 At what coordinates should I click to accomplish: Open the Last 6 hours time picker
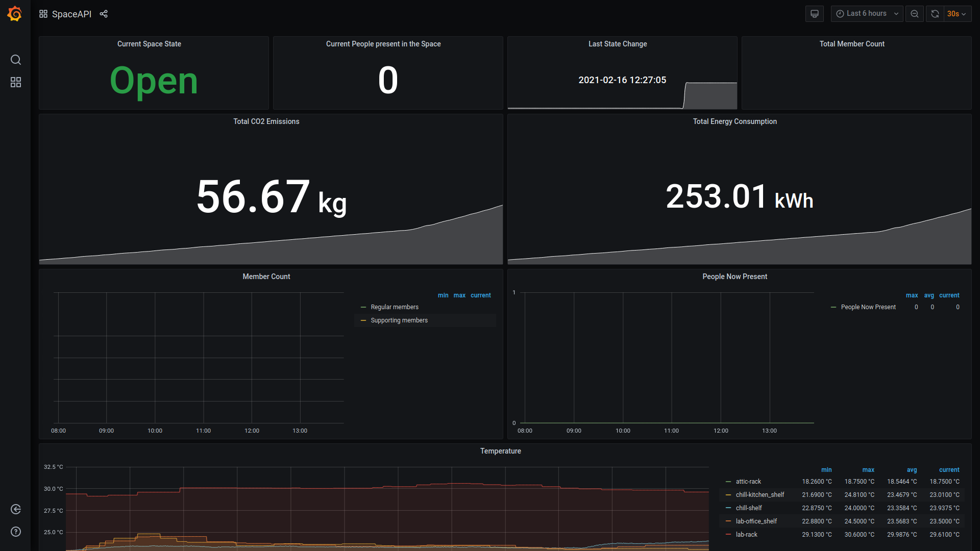[867, 14]
